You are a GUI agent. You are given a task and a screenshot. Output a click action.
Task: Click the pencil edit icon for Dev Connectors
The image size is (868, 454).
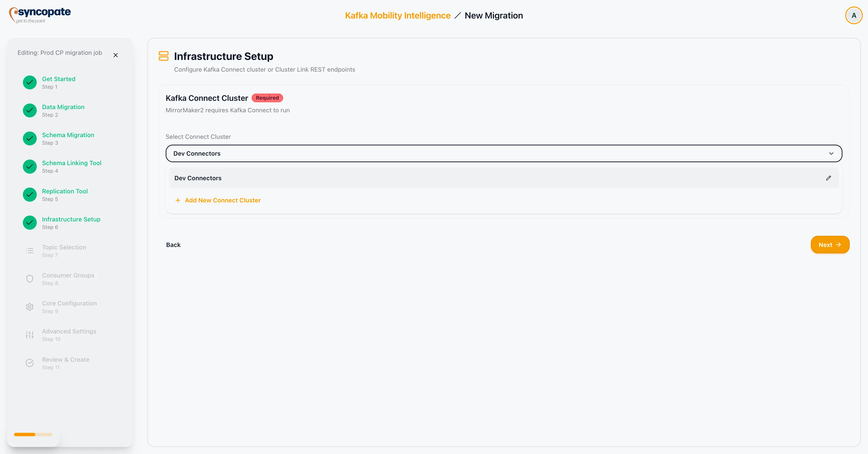(x=828, y=178)
